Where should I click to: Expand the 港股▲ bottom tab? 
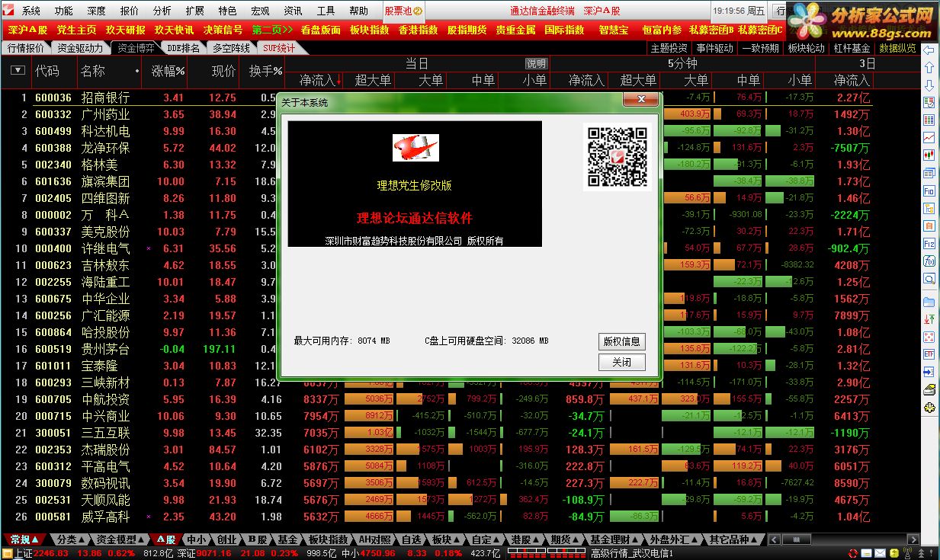point(525,539)
